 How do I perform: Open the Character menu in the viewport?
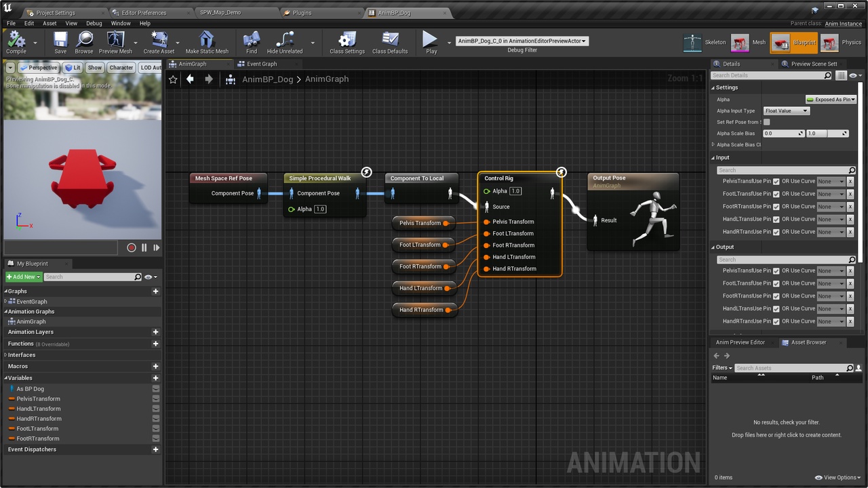121,67
